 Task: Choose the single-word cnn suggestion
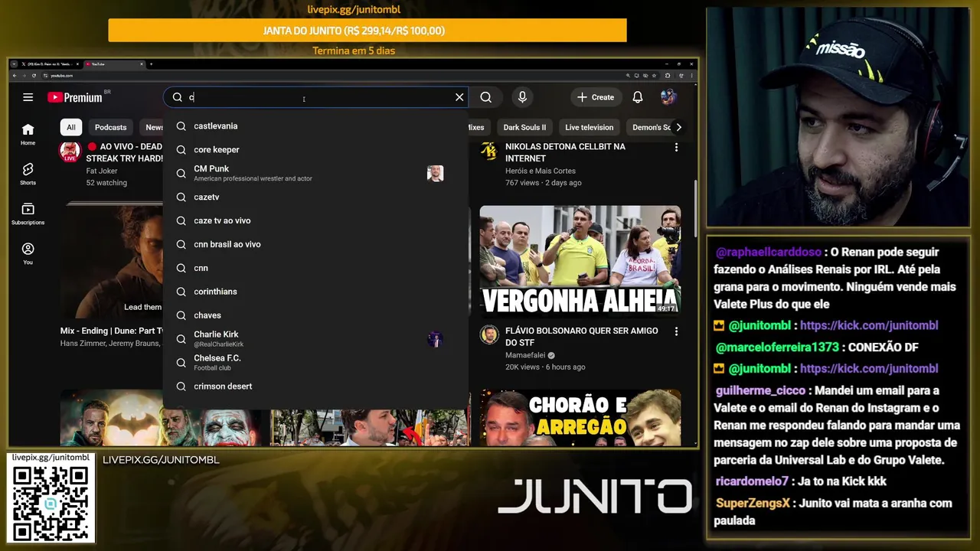(x=315, y=268)
